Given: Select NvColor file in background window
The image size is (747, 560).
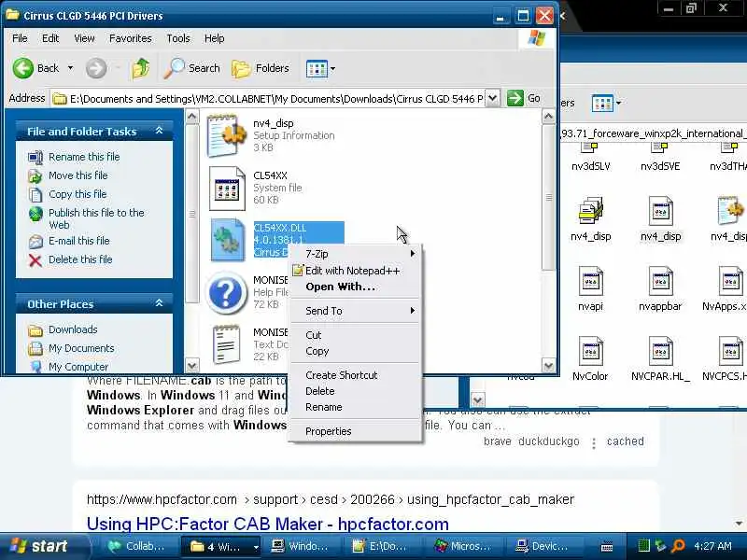Looking at the screenshot, I should pos(590,358).
